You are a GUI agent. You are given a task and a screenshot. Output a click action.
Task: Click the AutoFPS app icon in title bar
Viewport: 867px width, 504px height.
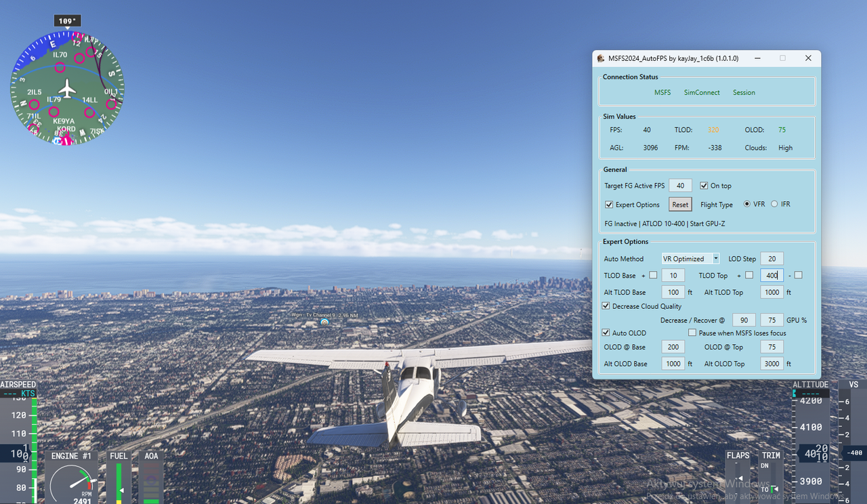pos(601,58)
